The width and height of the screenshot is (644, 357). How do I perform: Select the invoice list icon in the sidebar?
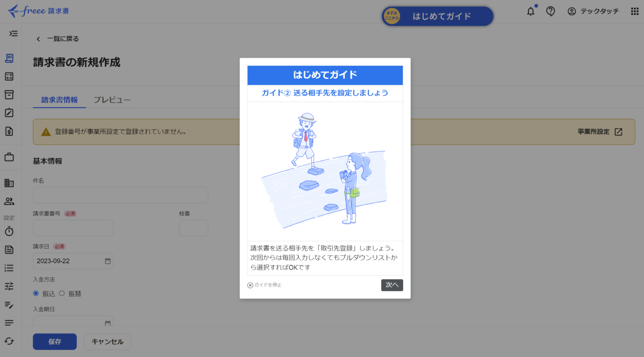9,58
